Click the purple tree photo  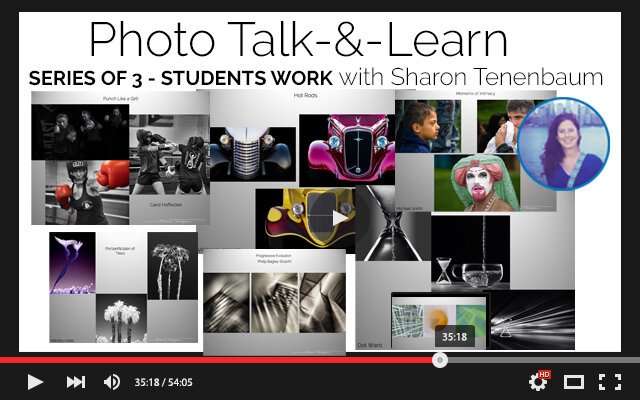(x=72, y=263)
